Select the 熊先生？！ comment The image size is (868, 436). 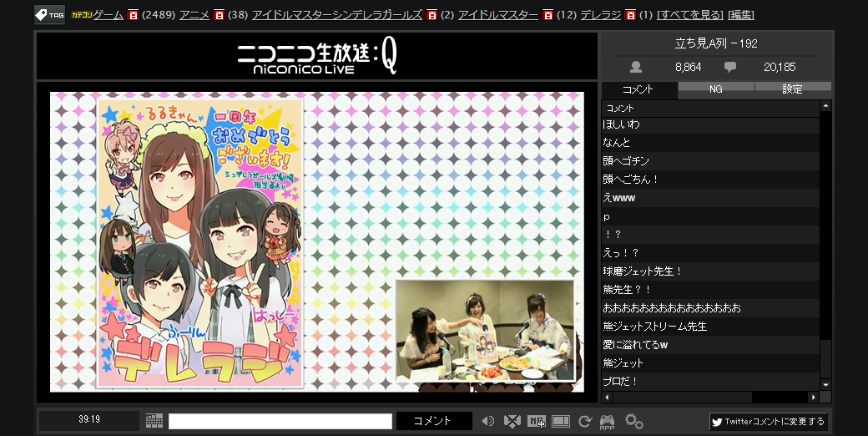pyautogui.click(x=710, y=290)
